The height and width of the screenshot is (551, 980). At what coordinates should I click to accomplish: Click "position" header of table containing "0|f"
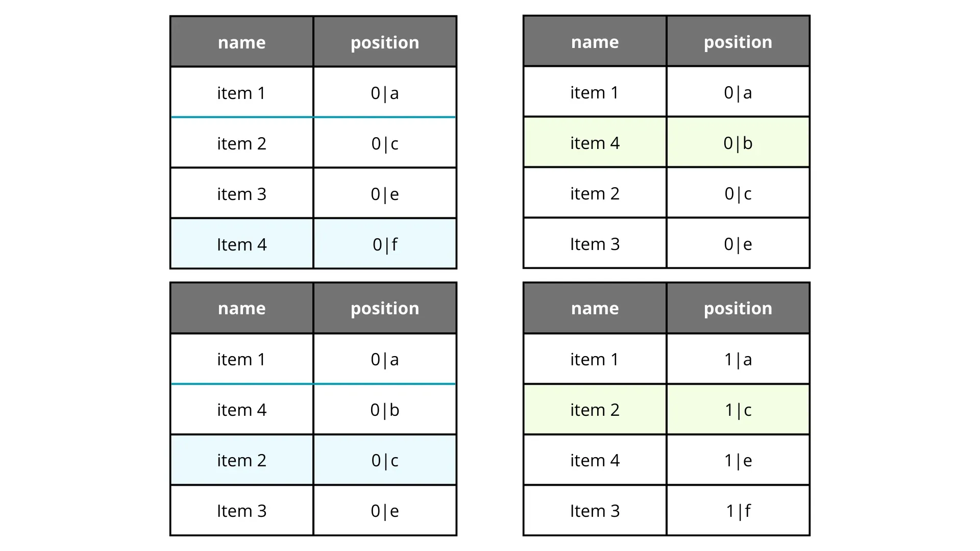pos(385,42)
